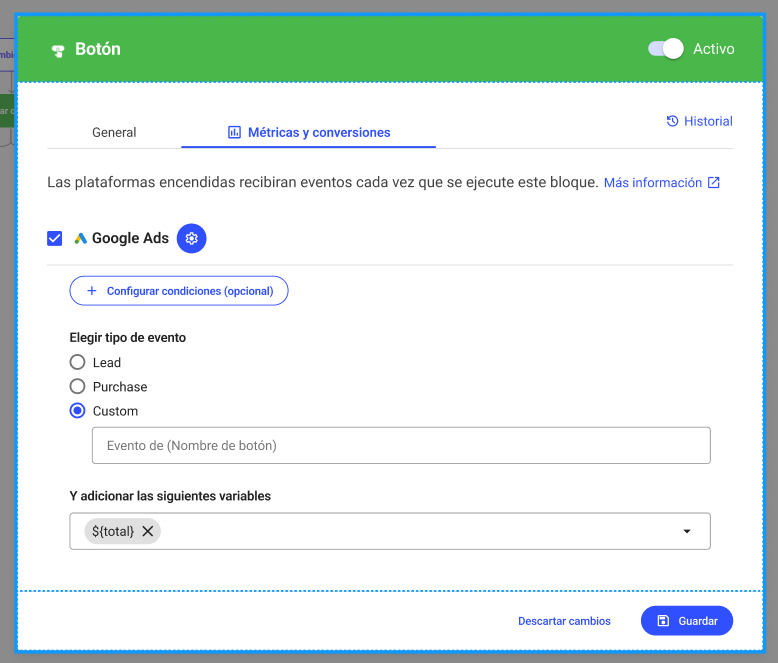Click the Guardar button

coord(687,621)
